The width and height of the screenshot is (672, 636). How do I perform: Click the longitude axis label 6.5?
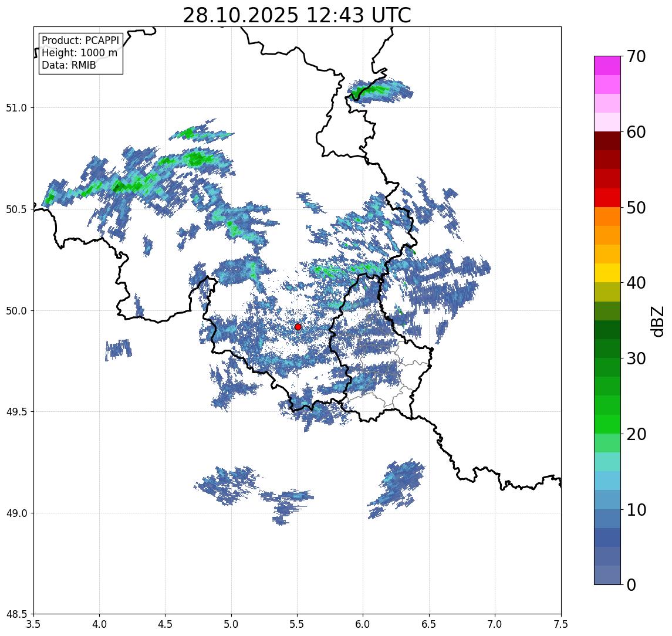pyautogui.click(x=429, y=624)
